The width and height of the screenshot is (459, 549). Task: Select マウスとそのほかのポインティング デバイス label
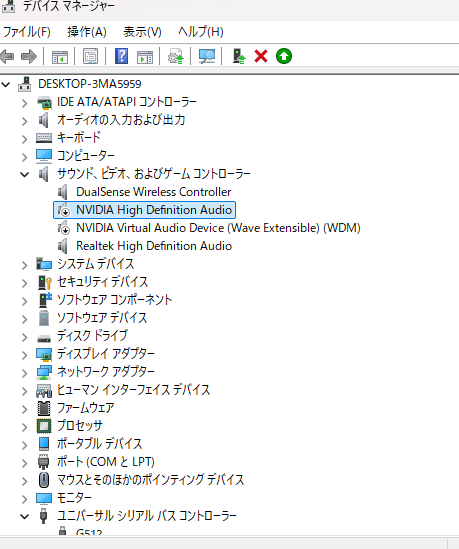150,480
